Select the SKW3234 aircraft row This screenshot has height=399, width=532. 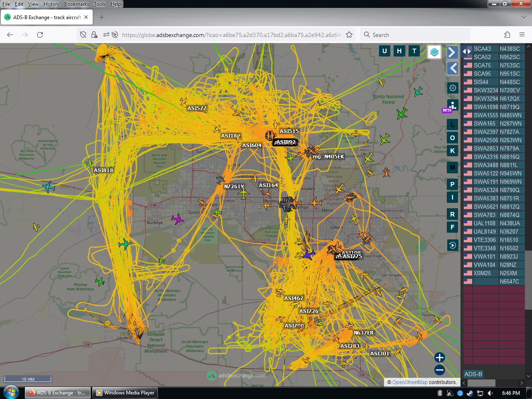click(494, 90)
